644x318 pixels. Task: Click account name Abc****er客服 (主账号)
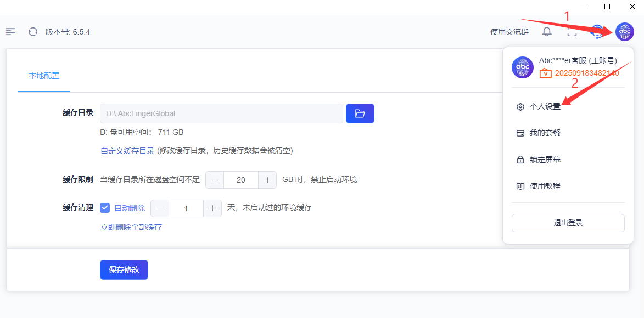578,60
